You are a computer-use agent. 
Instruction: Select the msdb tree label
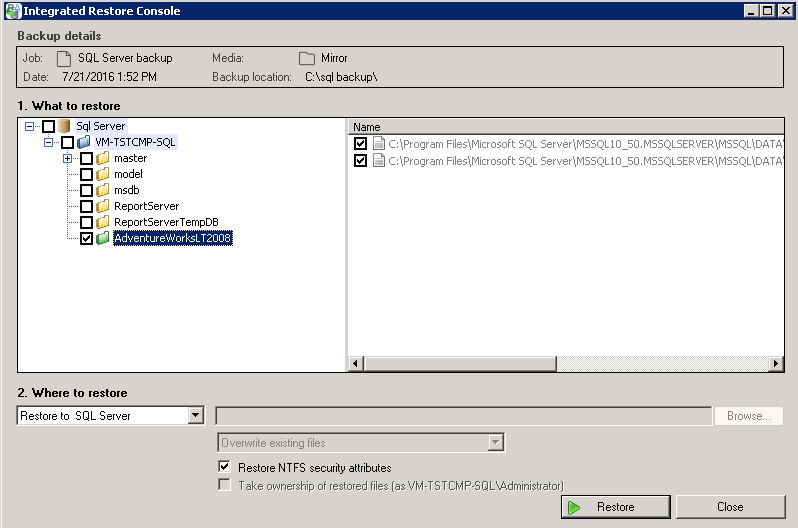[x=127, y=190]
